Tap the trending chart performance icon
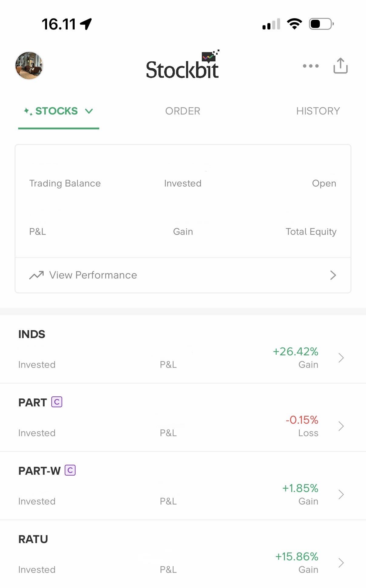 [36, 275]
